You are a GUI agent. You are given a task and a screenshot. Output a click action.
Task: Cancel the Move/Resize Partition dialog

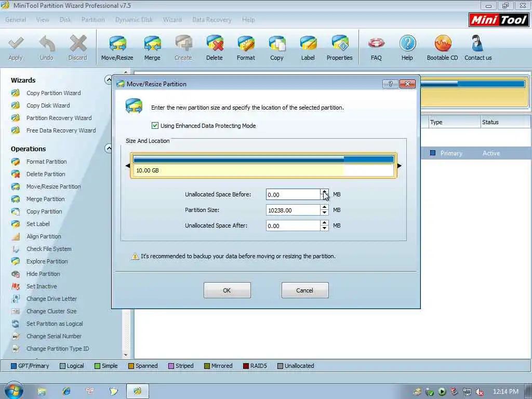(304, 290)
